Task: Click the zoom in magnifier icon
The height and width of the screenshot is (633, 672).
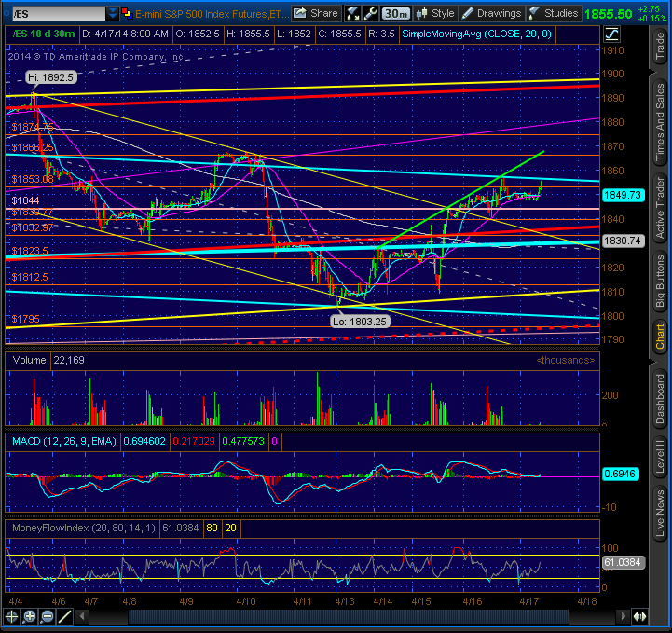Action: click(x=30, y=617)
